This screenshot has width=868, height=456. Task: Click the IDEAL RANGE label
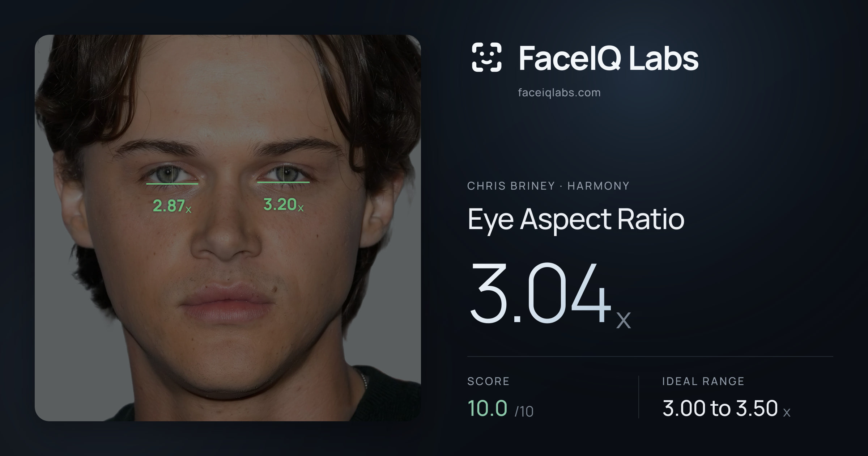703,381
